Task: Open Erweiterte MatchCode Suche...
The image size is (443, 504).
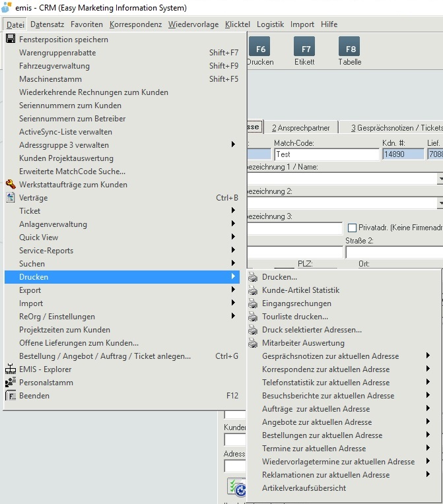Action: pos(122,171)
